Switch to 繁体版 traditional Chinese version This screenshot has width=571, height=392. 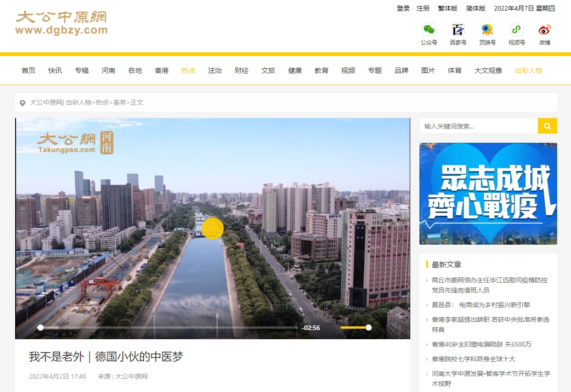coord(447,8)
